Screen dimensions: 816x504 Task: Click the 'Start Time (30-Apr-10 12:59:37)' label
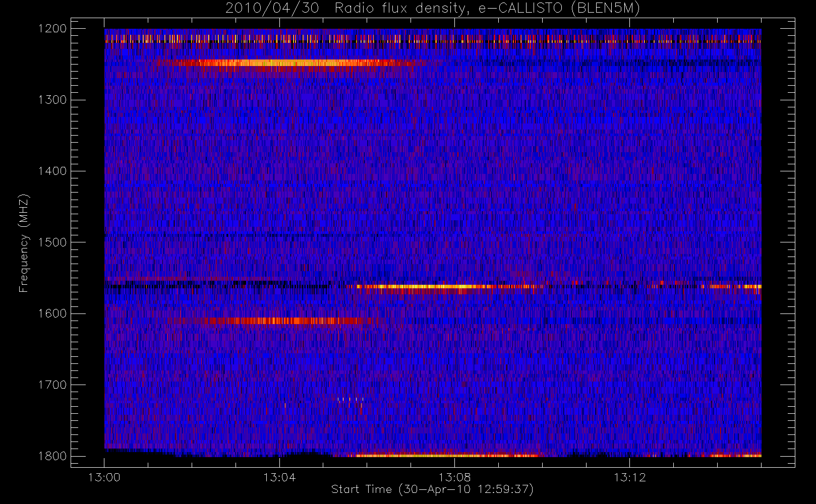click(432, 489)
